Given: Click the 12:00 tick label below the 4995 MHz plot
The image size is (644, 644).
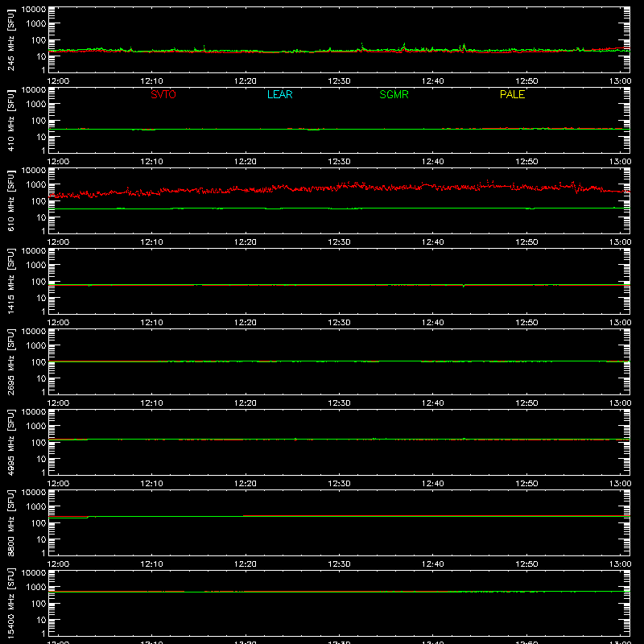Looking at the screenshot, I should (58, 484).
